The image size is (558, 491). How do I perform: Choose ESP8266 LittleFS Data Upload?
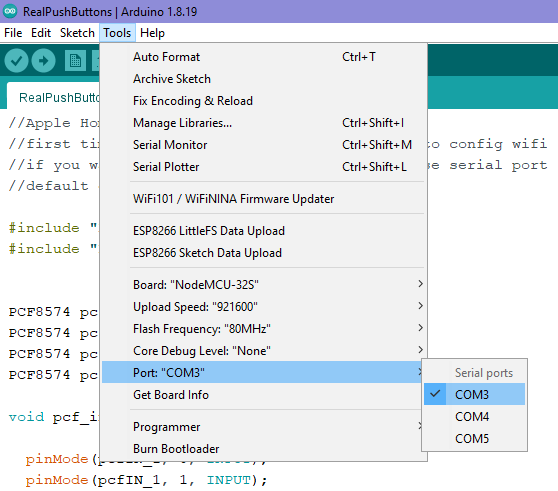(x=262, y=231)
